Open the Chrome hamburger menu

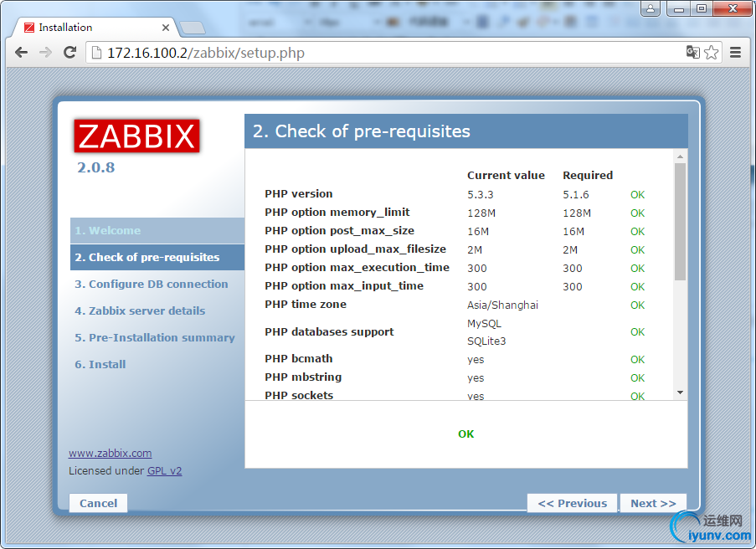(735, 52)
